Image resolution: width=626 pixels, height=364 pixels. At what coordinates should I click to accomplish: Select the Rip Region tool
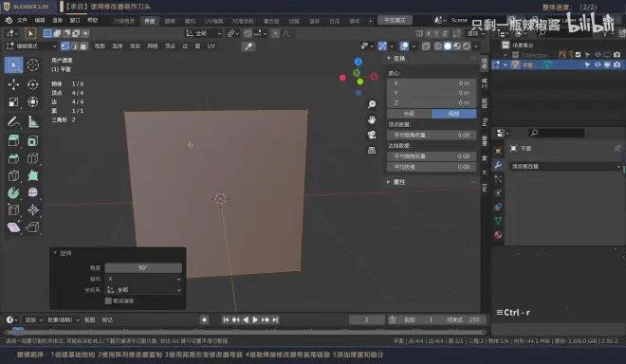click(x=33, y=227)
